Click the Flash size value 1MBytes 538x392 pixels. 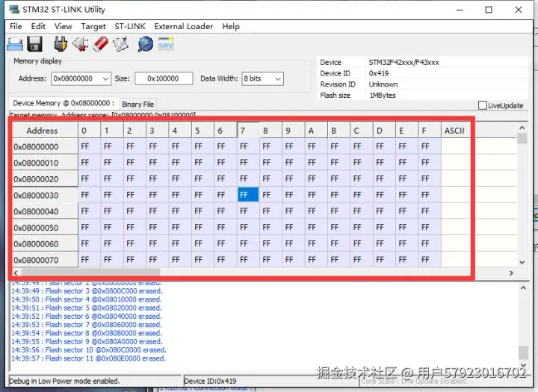(383, 96)
